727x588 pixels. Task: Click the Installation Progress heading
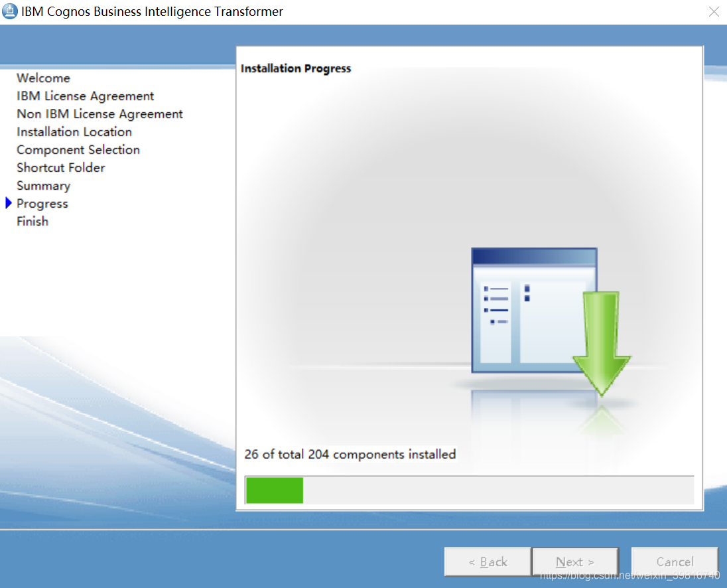coord(296,68)
